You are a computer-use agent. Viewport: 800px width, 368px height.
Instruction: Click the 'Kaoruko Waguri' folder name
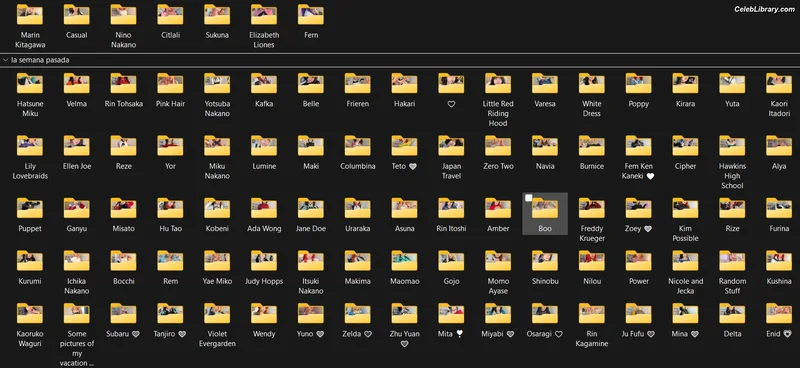click(30, 338)
